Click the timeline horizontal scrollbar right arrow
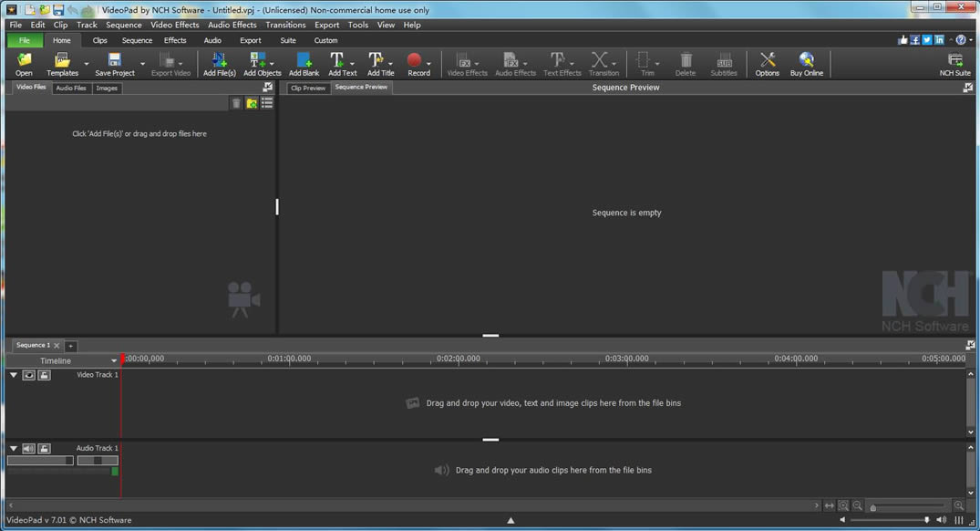 816,505
